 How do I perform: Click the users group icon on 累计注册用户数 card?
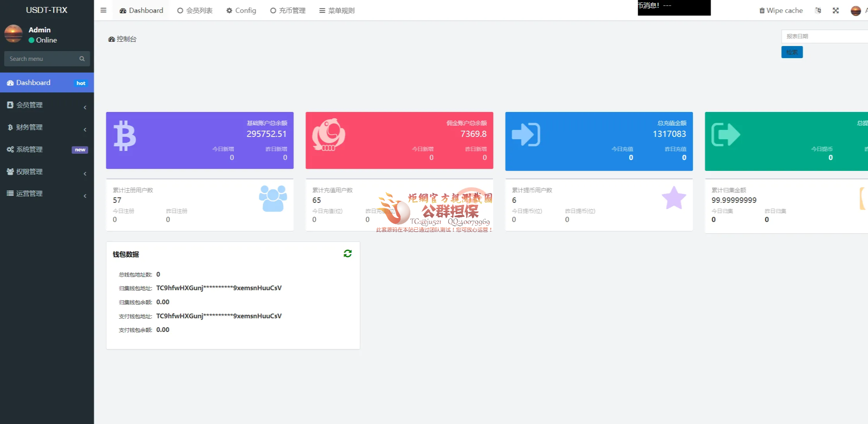click(273, 199)
